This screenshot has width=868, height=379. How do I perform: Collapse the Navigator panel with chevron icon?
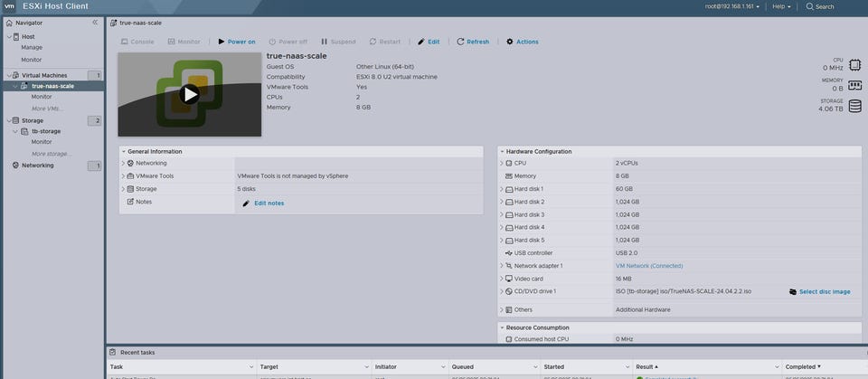point(95,22)
